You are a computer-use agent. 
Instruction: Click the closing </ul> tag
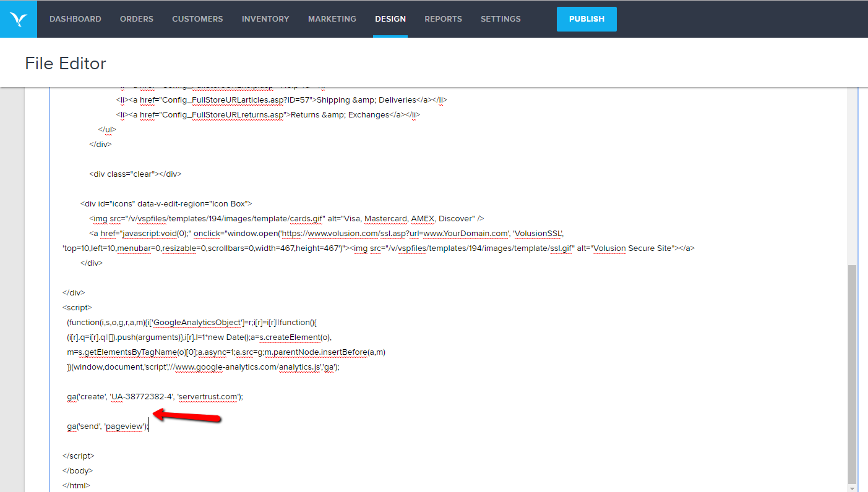pyautogui.click(x=107, y=129)
